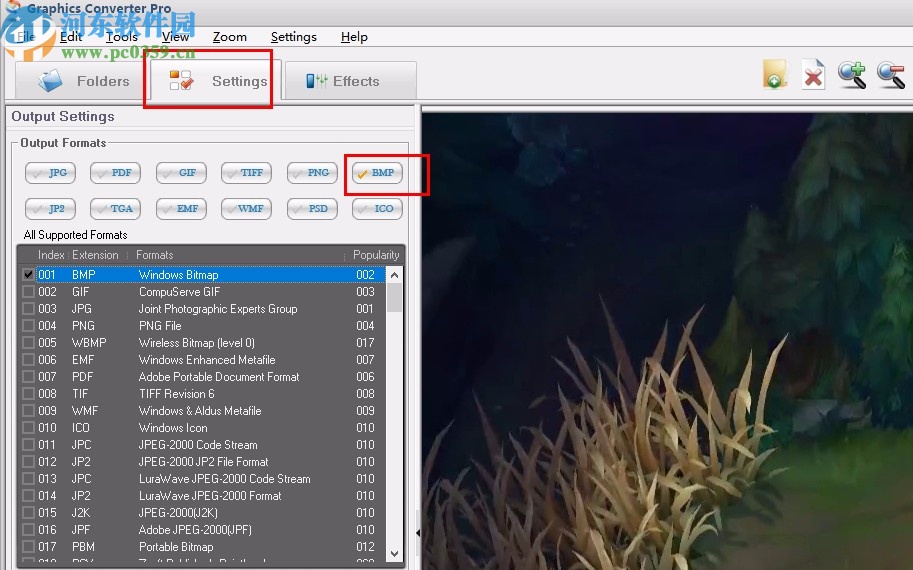Open the View menu
This screenshot has height=570, width=913.
[x=175, y=37]
